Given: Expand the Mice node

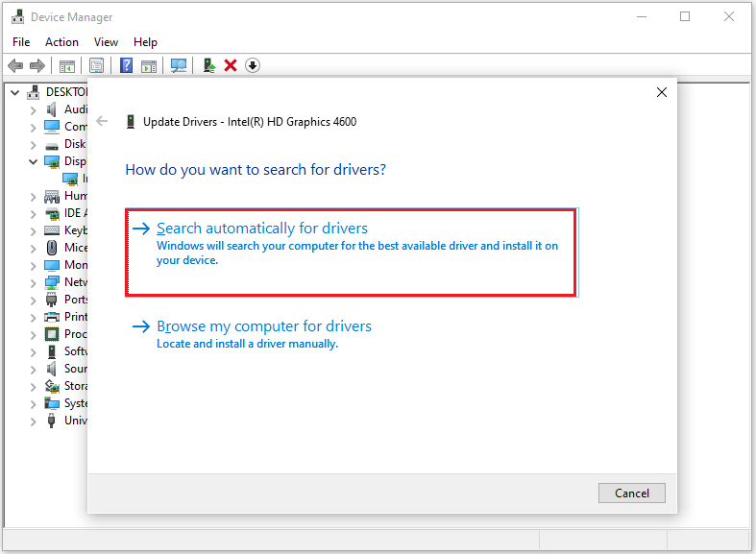Looking at the screenshot, I should click(x=33, y=249).
